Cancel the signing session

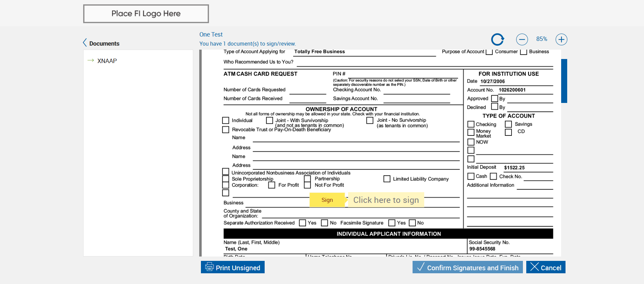tap(546, 267)
